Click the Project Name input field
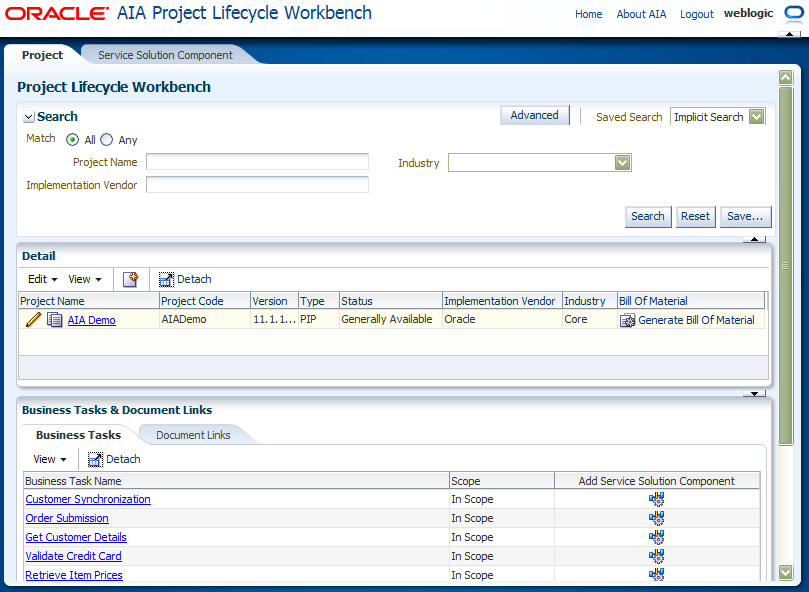Viewport: 809px width, 592px height. tap(257, 162)
